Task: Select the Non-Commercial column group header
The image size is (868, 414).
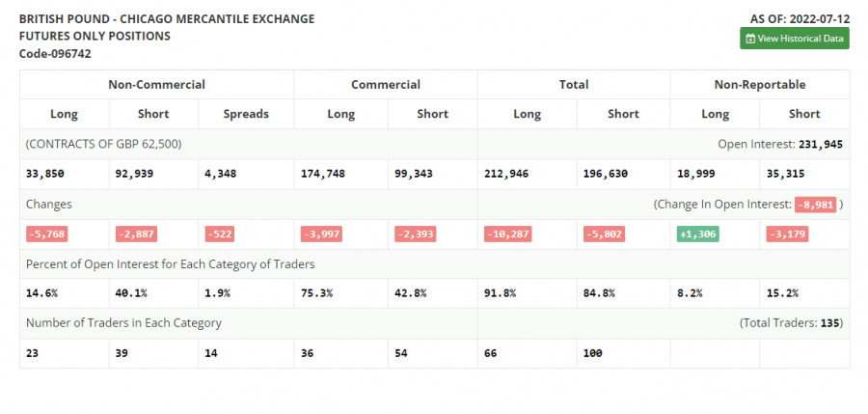Action: [x=156, y=85]
